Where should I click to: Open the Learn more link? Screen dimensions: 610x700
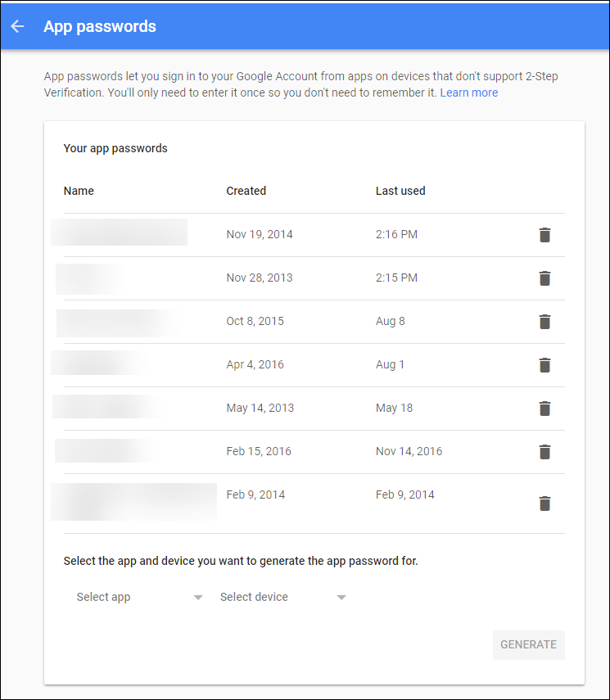pyautogui.click(x=469, y=93)
